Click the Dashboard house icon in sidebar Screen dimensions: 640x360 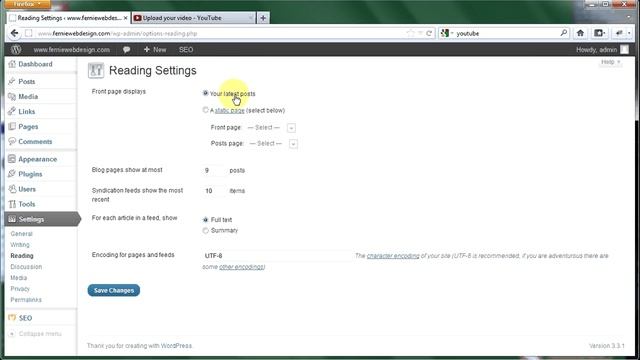[x=12, y=64]
